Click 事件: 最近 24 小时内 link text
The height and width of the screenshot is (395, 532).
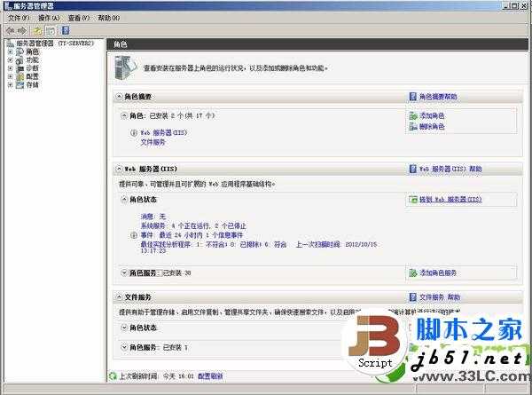click(x=192, y=235)
